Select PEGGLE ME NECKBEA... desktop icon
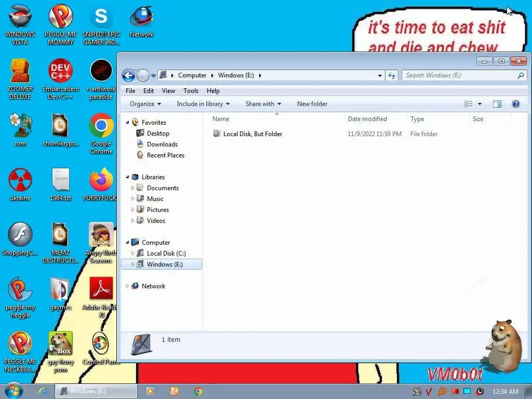This screenshot has width=532, height=399. pos(20,352)
